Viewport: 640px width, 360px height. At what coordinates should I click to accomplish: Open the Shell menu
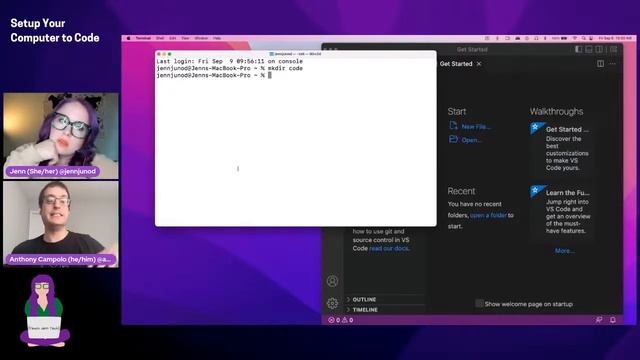point(160,38)
